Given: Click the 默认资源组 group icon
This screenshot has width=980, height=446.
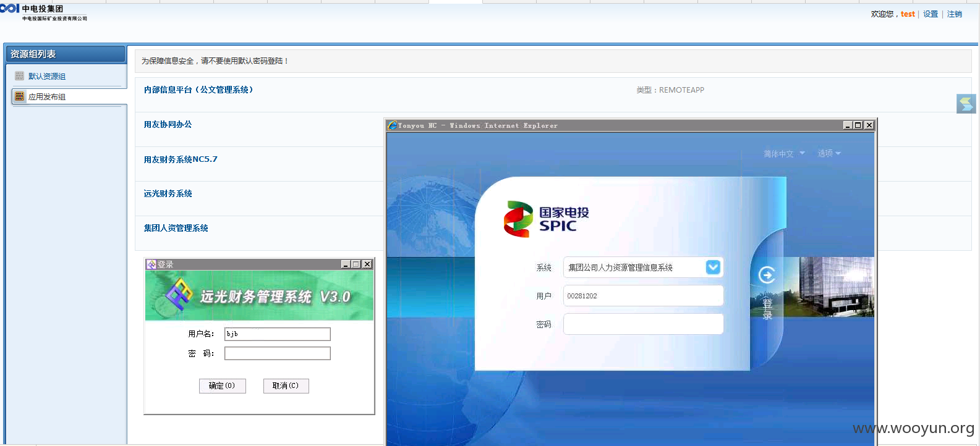Looking at the screenshot, I should pos(20,76).
